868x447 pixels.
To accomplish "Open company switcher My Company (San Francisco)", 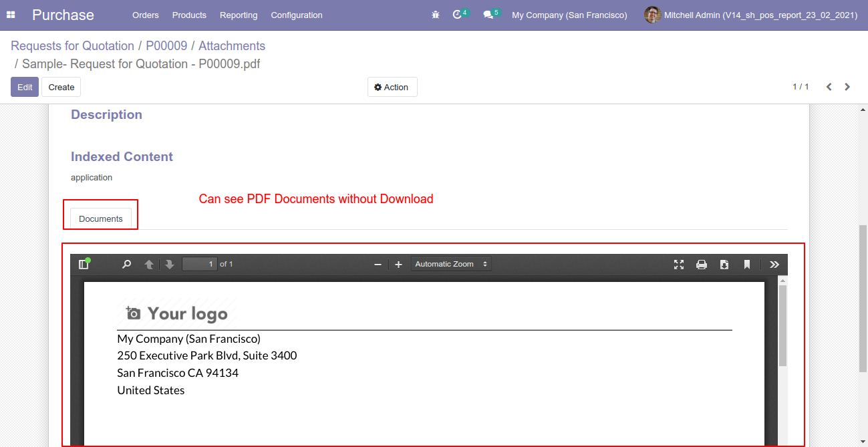I will 569,15.
